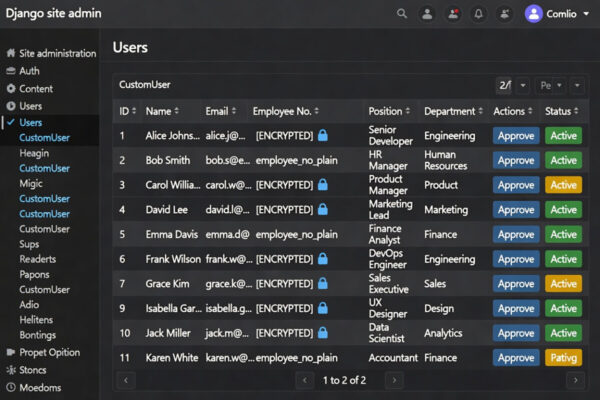Click the Moedoms clock icon
Screen dimensions: 600x400
point(11,387)
